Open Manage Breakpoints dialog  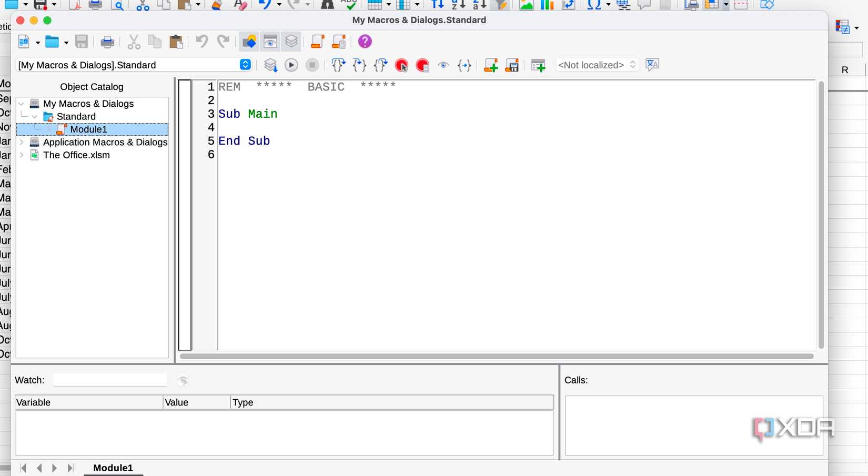click(422, 65)
